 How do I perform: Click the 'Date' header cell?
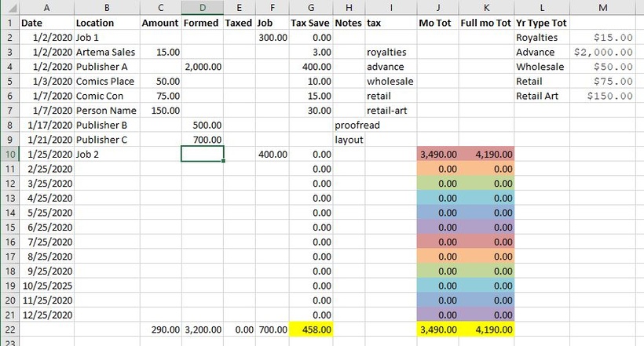[x=47, y=23]
